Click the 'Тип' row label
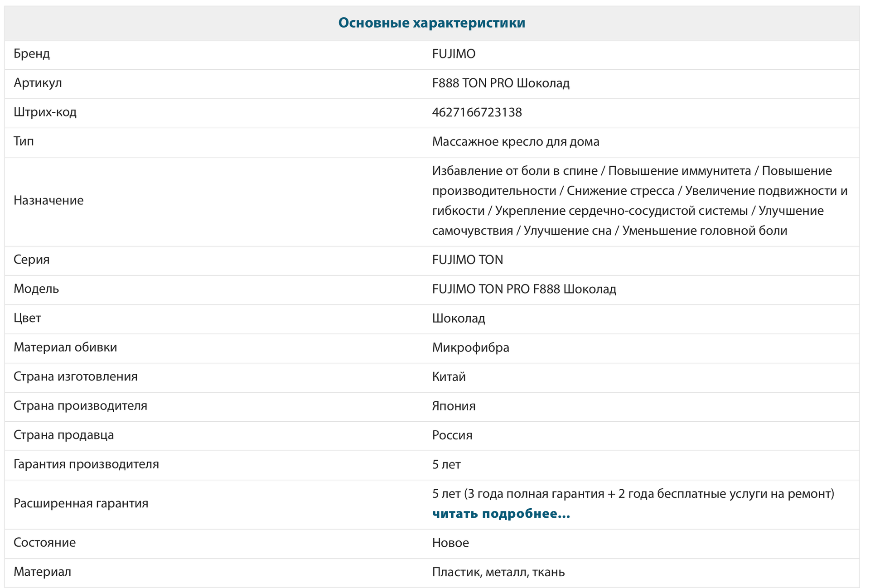870x588 pixels. coord(24,141)
